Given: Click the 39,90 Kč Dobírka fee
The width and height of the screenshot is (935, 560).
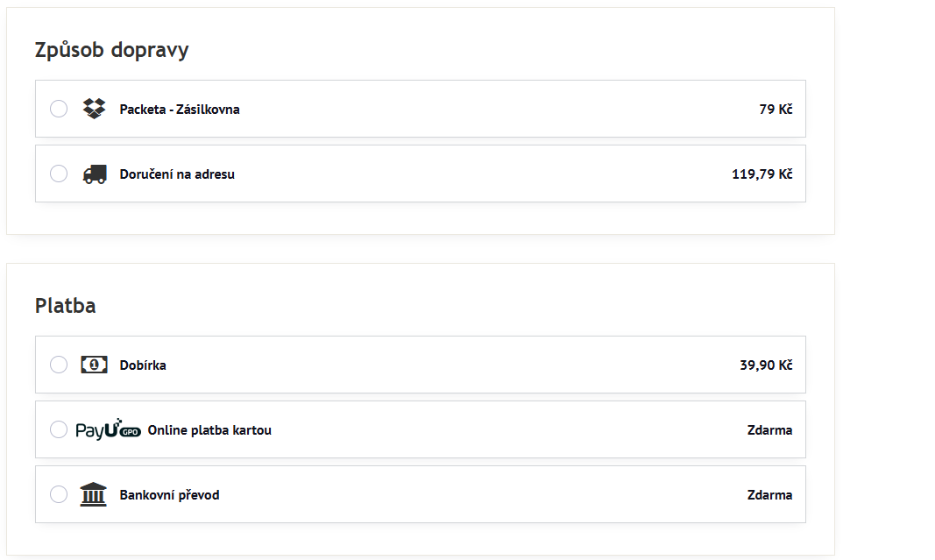Looking at the screenshot, I should pos(766,365).
